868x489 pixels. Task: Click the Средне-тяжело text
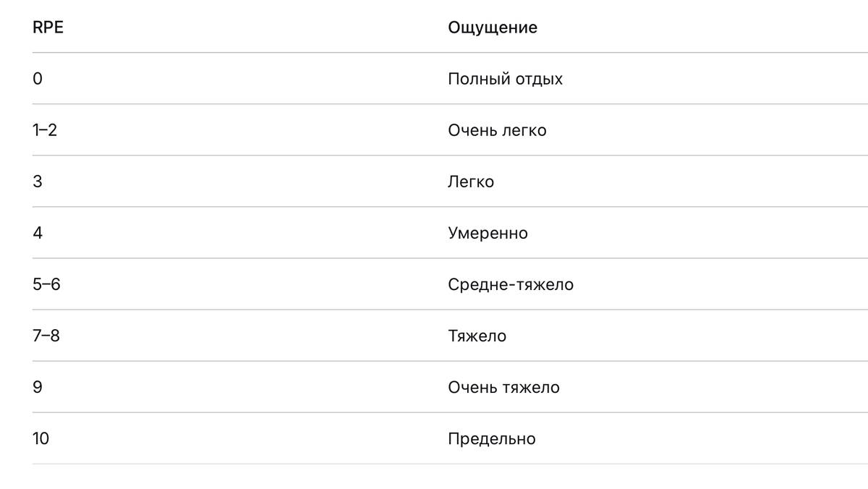click(x=511, y=284)
